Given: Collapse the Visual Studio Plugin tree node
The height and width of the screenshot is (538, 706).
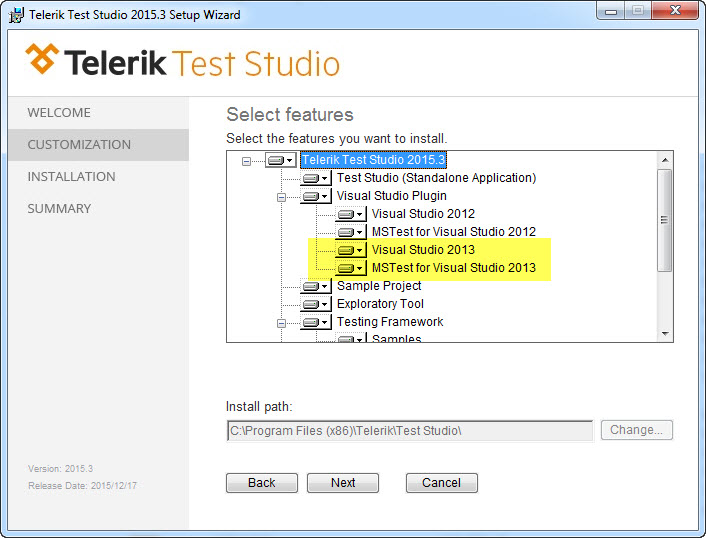Looking at the screenshot, I should point(282,196).
